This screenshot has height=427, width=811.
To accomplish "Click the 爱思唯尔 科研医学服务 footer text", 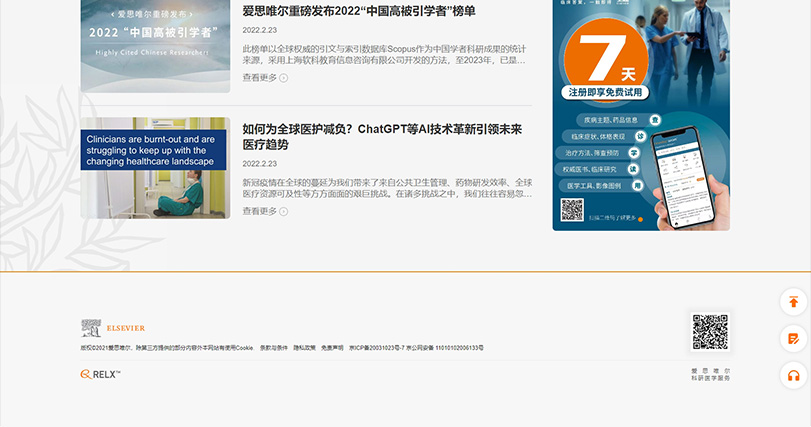I will click(x=711, y=375).
